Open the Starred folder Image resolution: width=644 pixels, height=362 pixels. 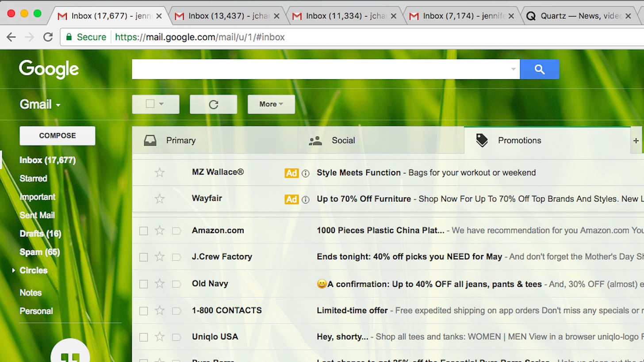tap(33, 179)
